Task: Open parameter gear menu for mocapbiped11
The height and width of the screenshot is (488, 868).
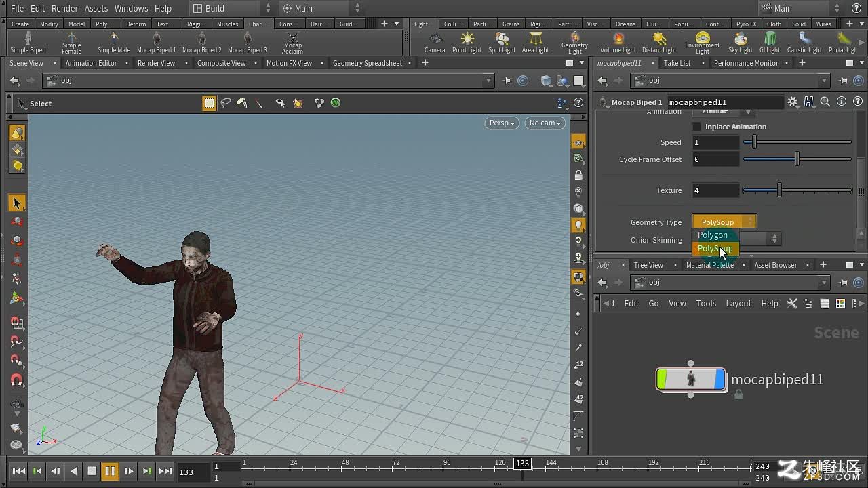Action: 792,102
